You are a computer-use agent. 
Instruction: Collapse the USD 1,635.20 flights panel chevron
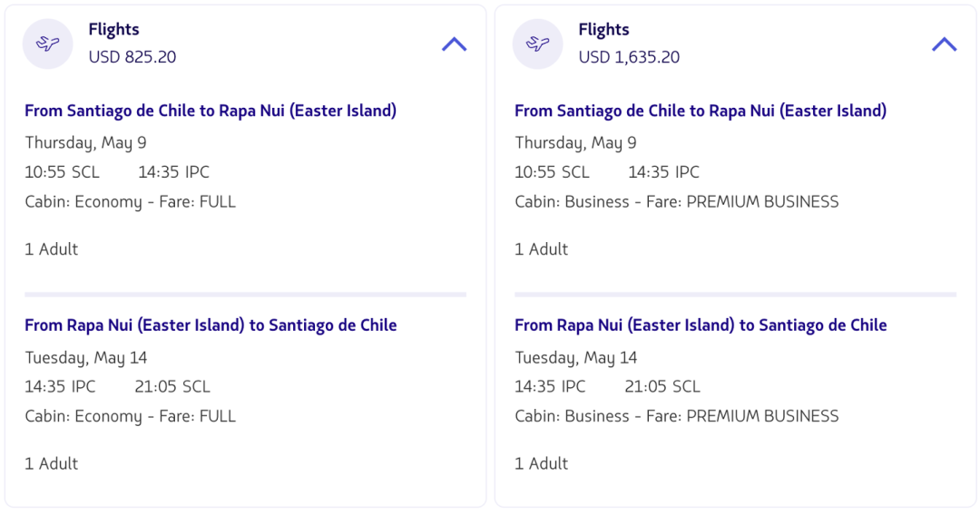(944, 44)
